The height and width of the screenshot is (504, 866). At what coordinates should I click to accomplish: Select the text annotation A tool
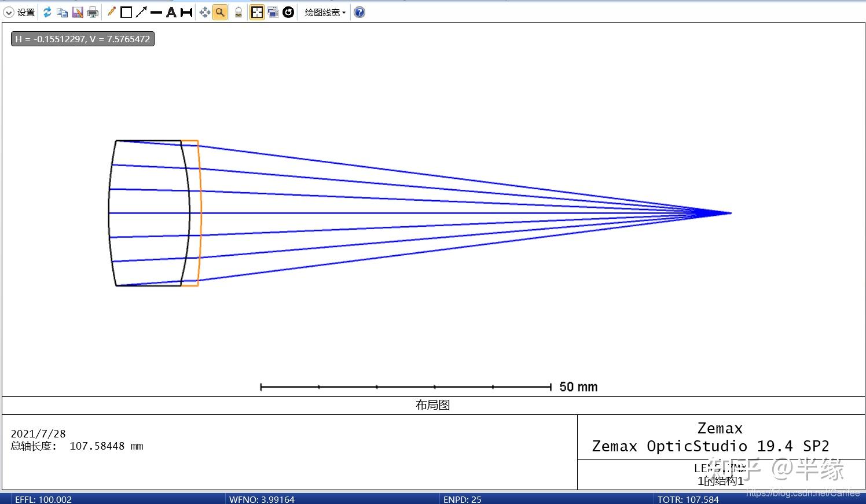coord(171,12)
